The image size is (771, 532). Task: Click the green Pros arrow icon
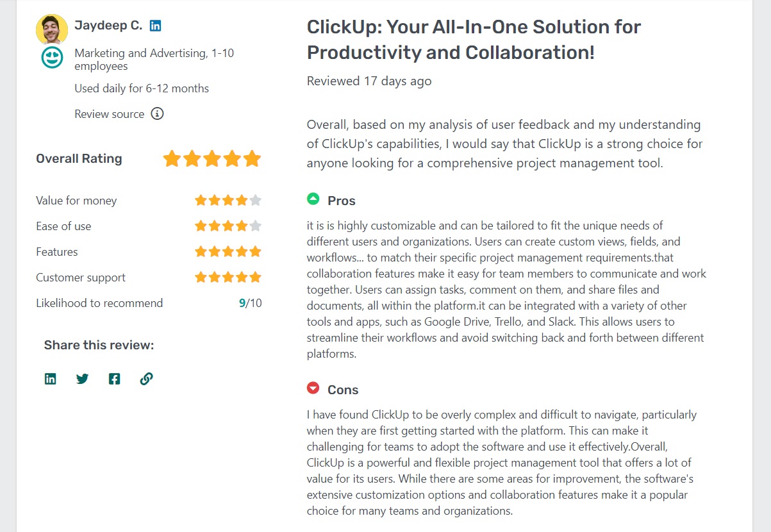[x=313, y=199]
